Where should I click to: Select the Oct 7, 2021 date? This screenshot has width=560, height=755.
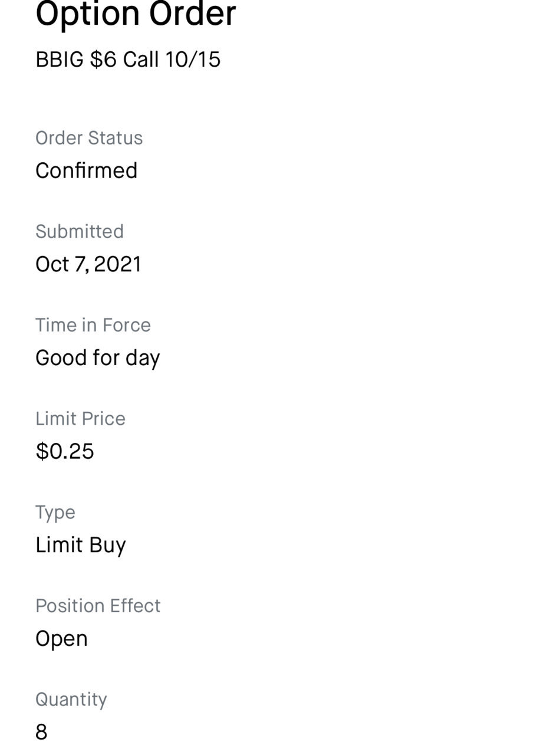coord(88,264)
